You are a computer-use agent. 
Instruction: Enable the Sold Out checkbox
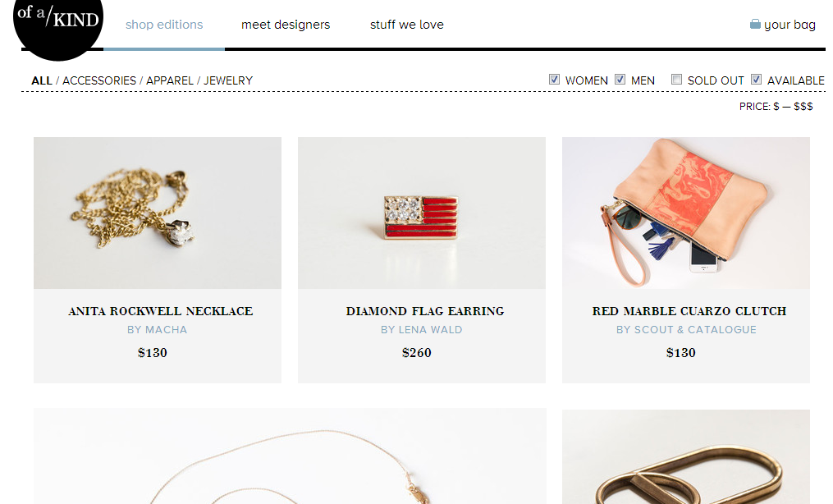[676, 79]
